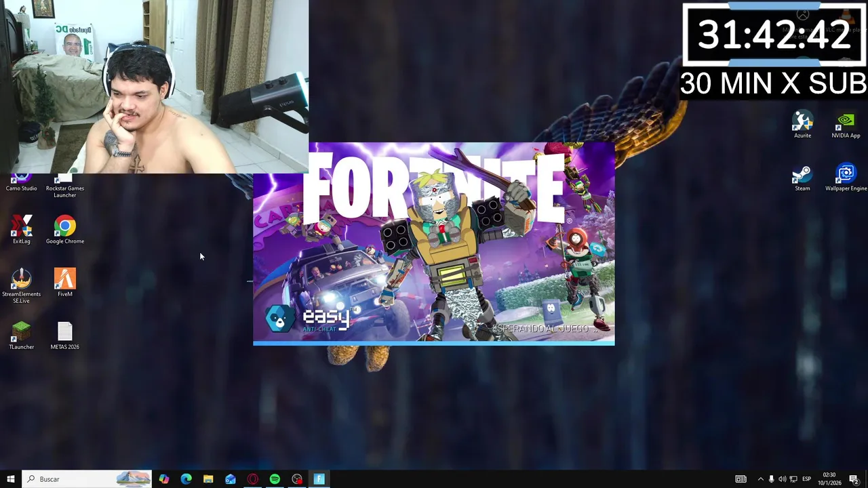The height and width of the screenshot is (488, 868).
Task: Open the news and interests taskbar widget
Action: [x=741, y=479]
